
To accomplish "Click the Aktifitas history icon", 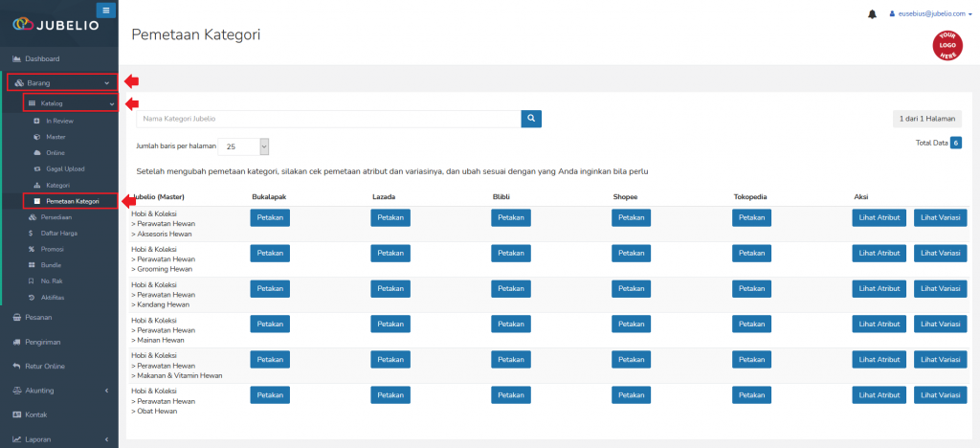I will pyautogui.click(x=32, y=298).
